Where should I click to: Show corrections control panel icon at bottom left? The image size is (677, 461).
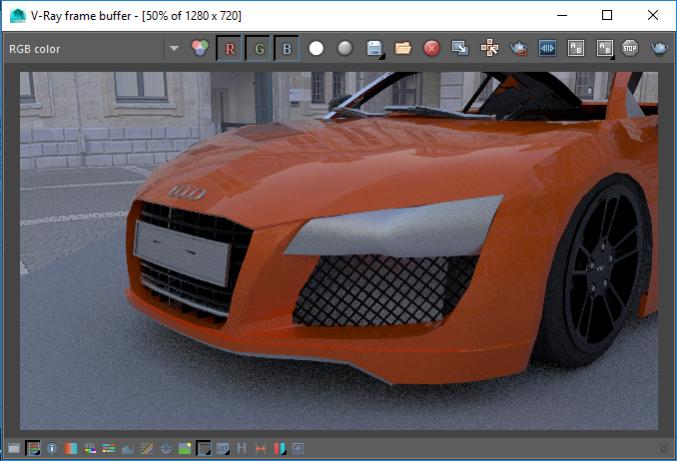14,448
